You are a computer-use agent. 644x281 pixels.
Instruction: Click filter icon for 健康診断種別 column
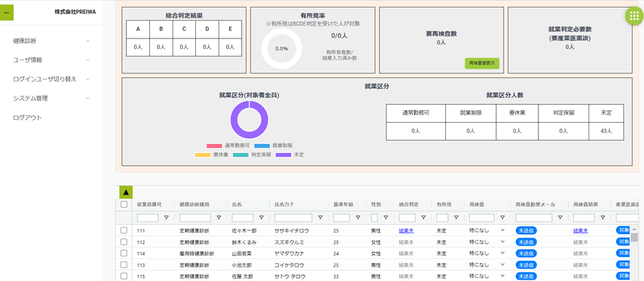point(219,218)
